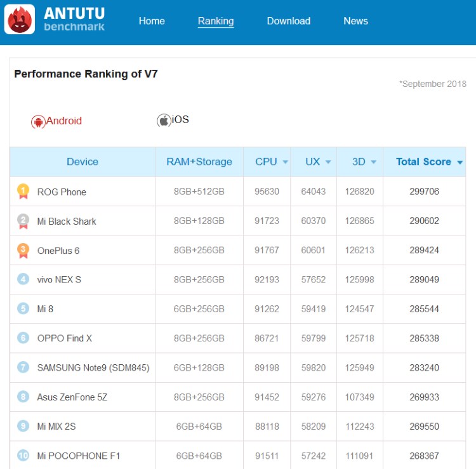Sort by CPU column arrow
Screen dimensions: 476x469
[x=285, y=162]
